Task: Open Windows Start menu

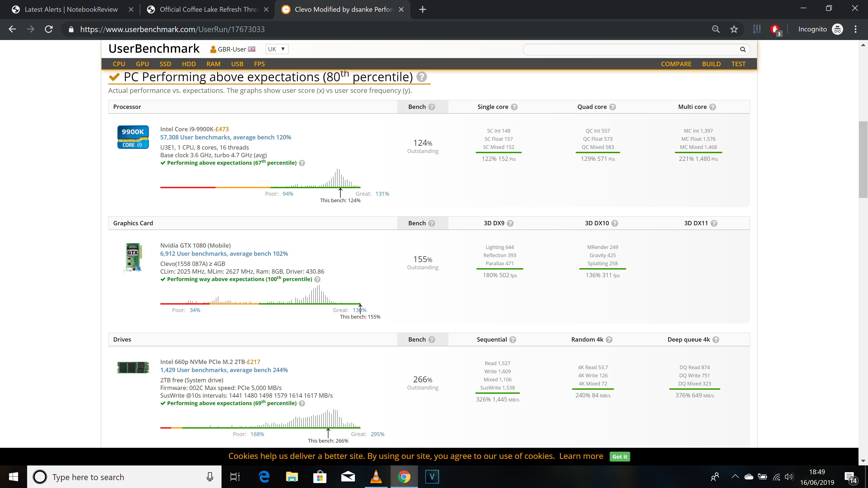Action: click(x=14, y=477)
